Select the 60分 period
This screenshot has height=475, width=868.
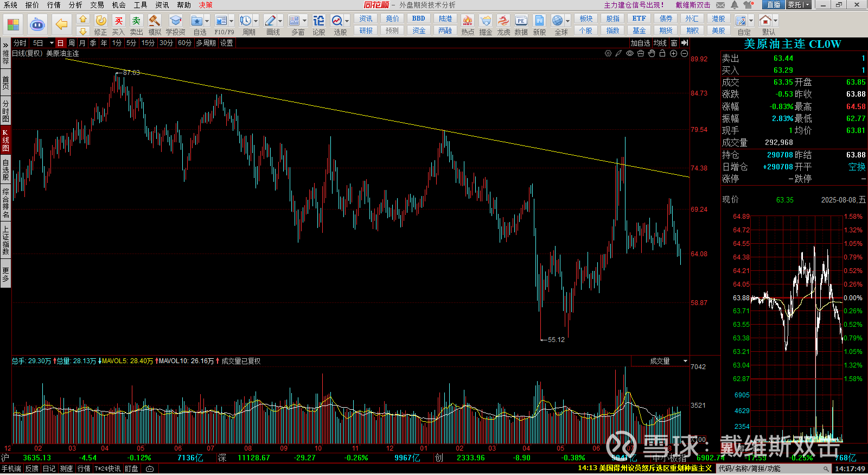[x=184, y=43]
